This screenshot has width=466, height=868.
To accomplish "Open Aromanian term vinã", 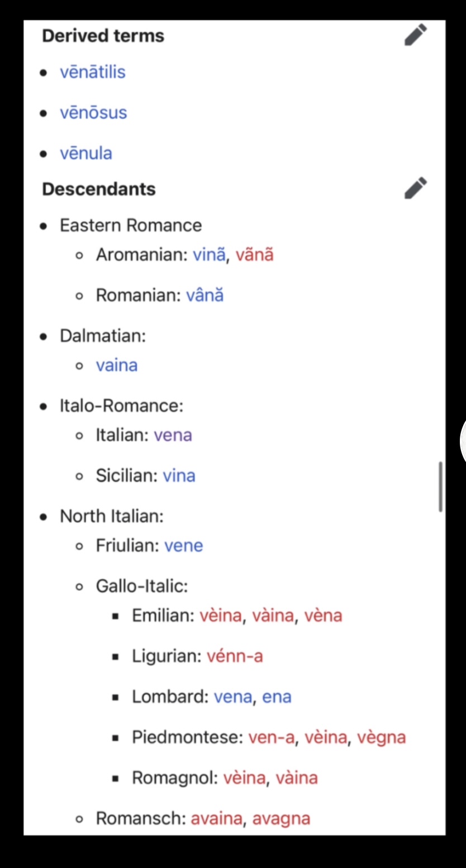I will 210,255.
